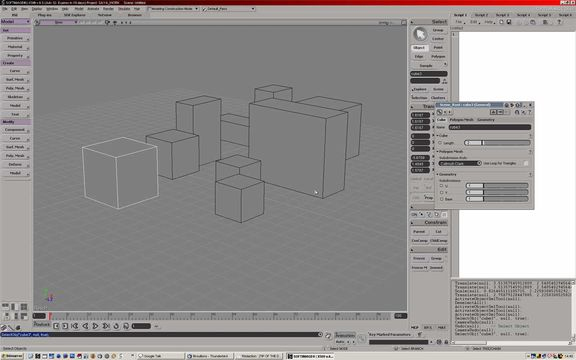The image size is (576, 360).
Task: Click the keyframe icon in property editor
Action: pos(439,112)
